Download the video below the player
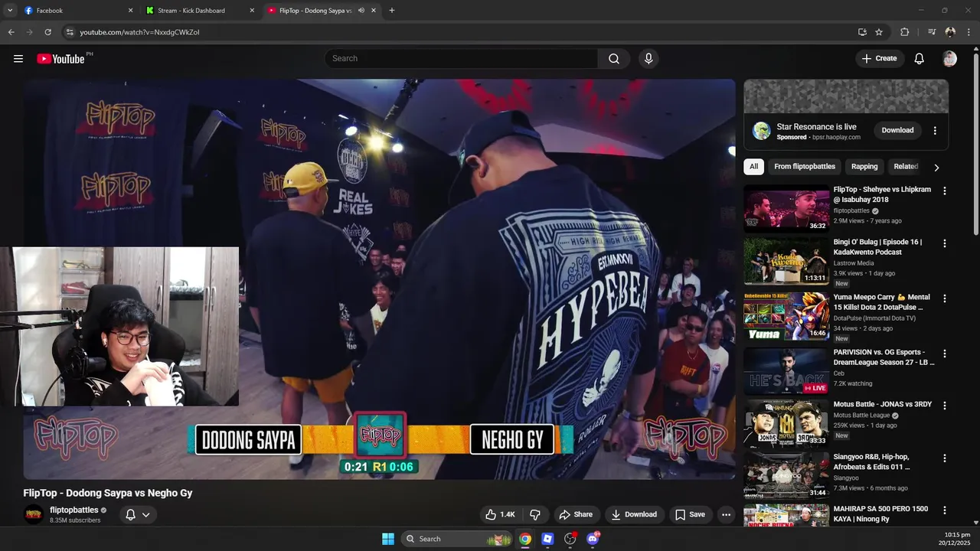Screen dimensions: 980x551 tap(633, 514)
